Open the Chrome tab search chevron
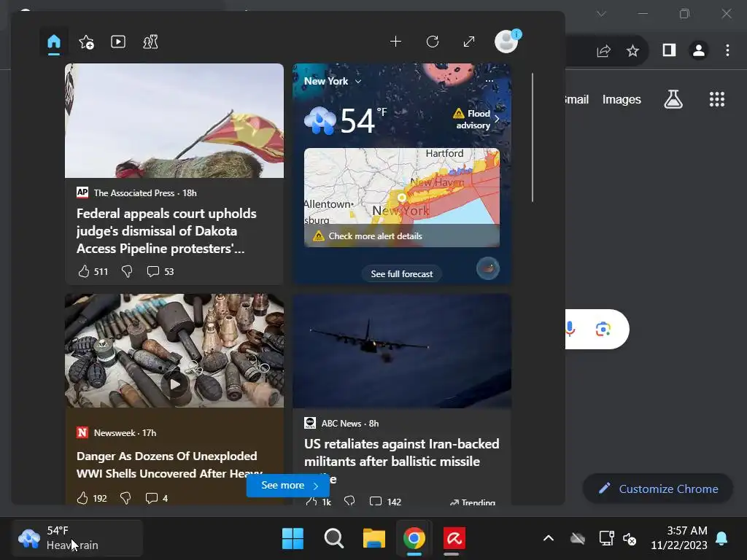 (601, 14)
